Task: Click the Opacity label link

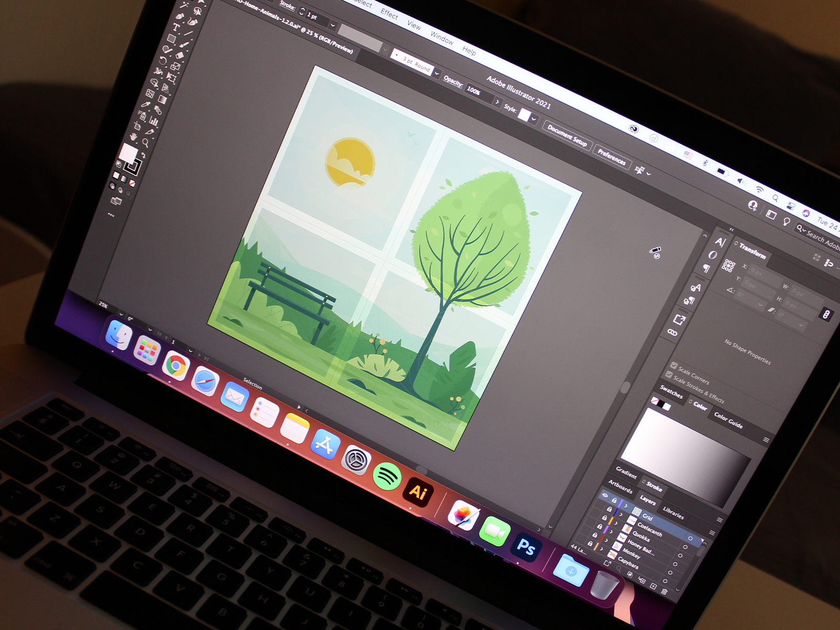Action: click(x=453, y=81)
